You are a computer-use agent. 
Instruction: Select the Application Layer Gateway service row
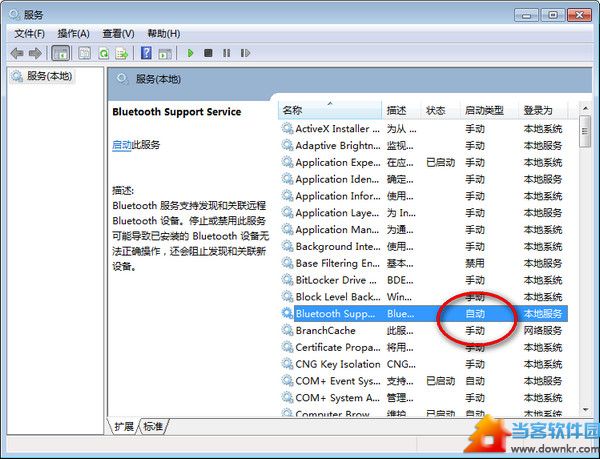coord(424,212)
